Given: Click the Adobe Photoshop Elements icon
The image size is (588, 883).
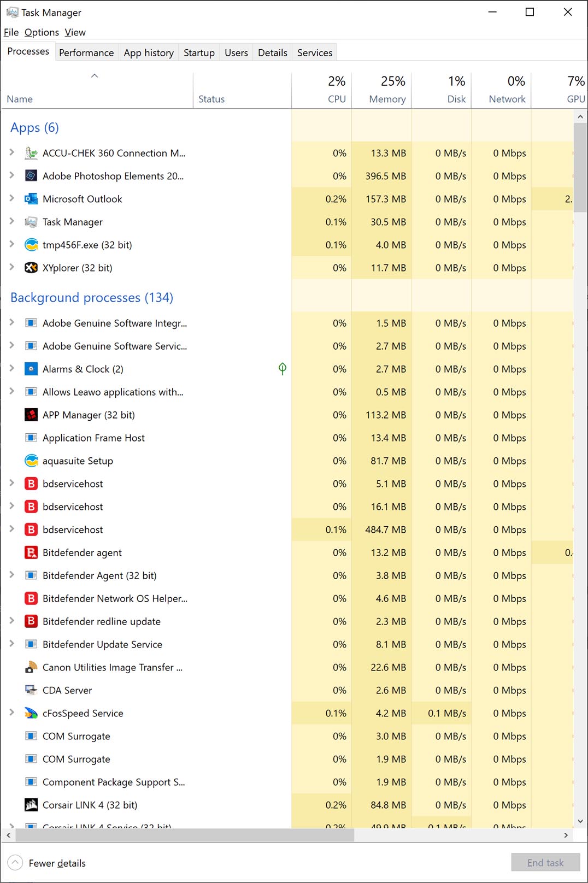Looking at the screenshot, I should pyautogui.click(x=31, y=176).
